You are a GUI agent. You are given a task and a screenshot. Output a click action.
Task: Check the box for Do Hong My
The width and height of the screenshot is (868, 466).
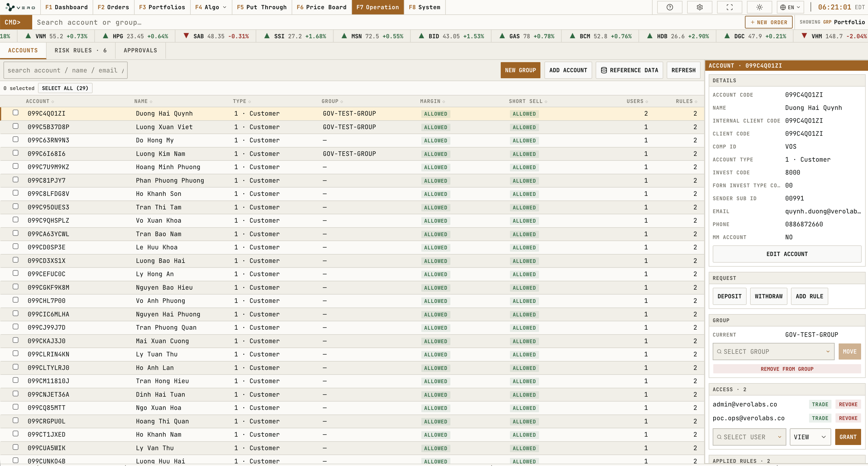tap(16, 139)
